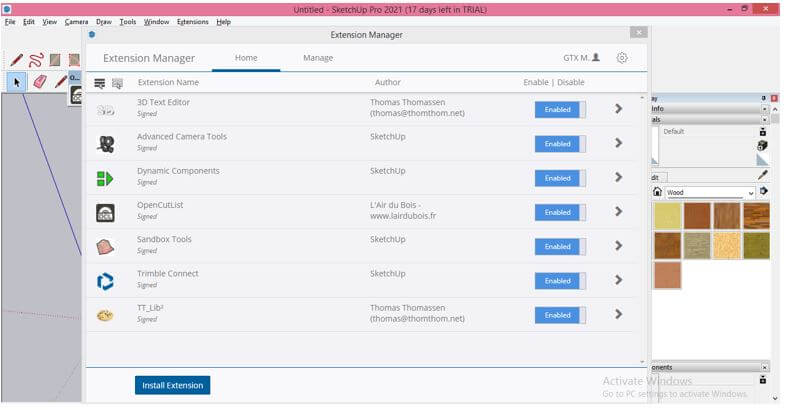798x410 pixels.
Task: Open the Extensions menu
Action: (192, 22)
